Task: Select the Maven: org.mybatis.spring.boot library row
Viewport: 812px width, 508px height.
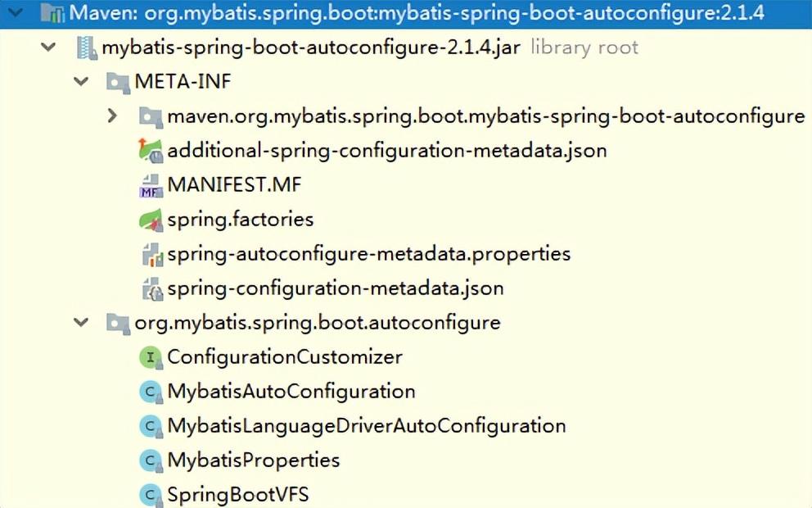Action: point(406,13)
